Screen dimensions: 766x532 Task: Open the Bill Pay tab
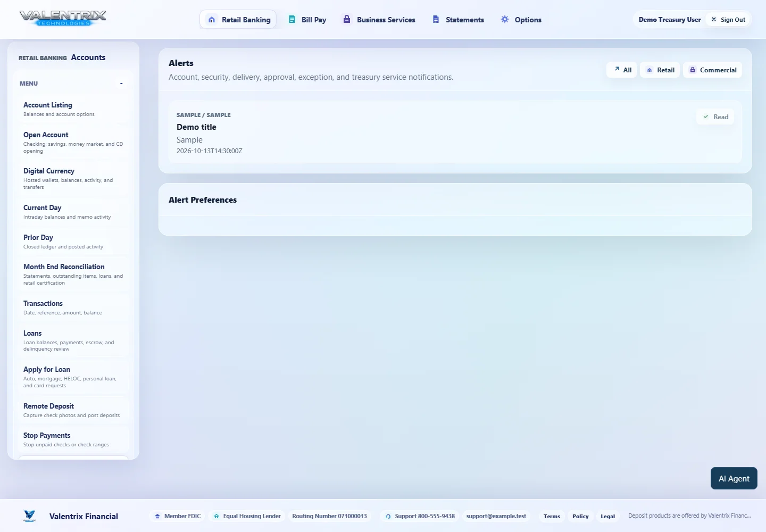click(307, 20)
